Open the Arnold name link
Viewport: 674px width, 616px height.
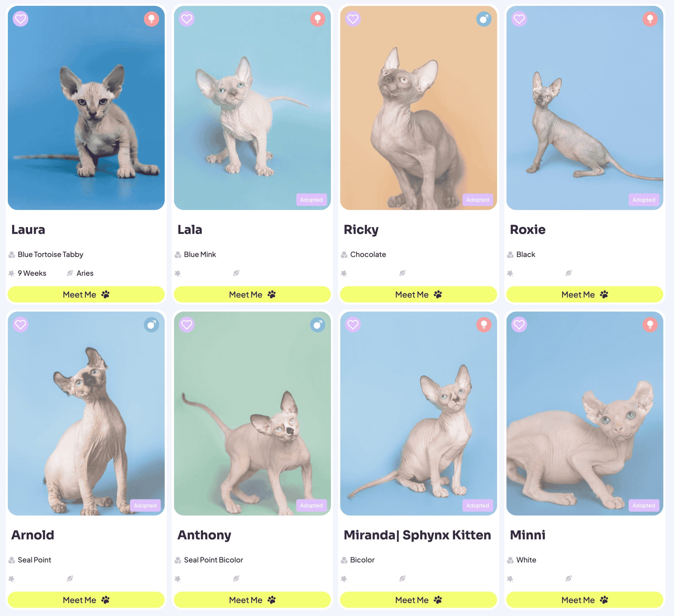tap(33, 535)
